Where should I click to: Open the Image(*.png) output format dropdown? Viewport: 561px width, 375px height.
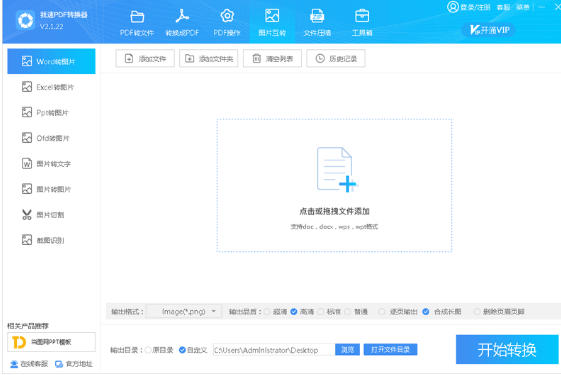pos(184,312)
